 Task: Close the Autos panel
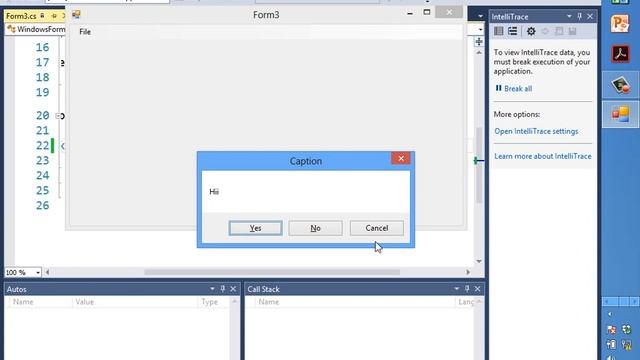[x=233, y=289]
